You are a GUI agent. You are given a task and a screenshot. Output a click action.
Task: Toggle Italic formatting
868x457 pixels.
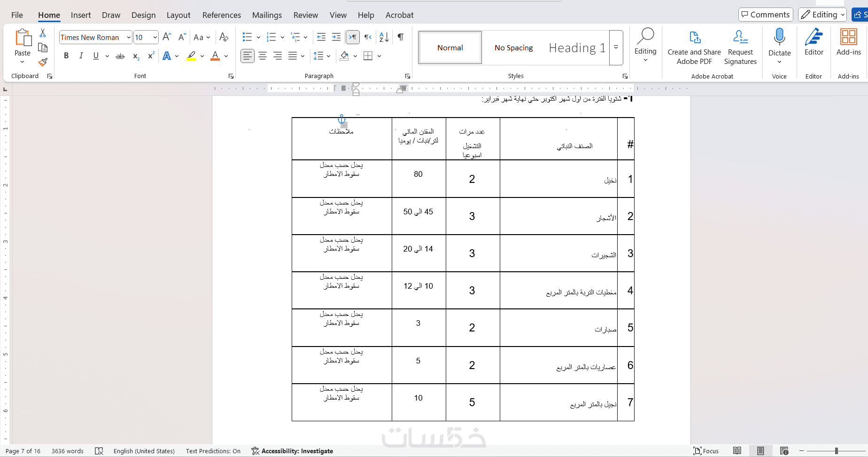pyautogui.click(x=81, y=56)
